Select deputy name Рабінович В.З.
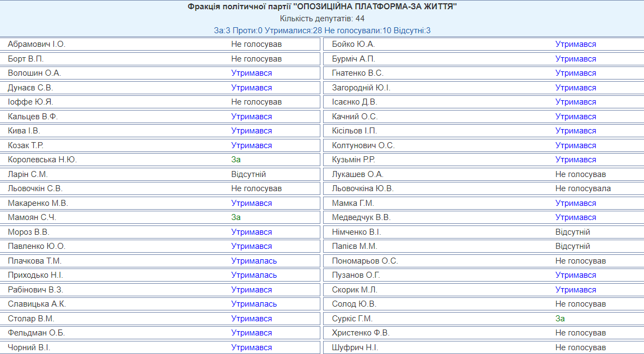 coord(35,290)
